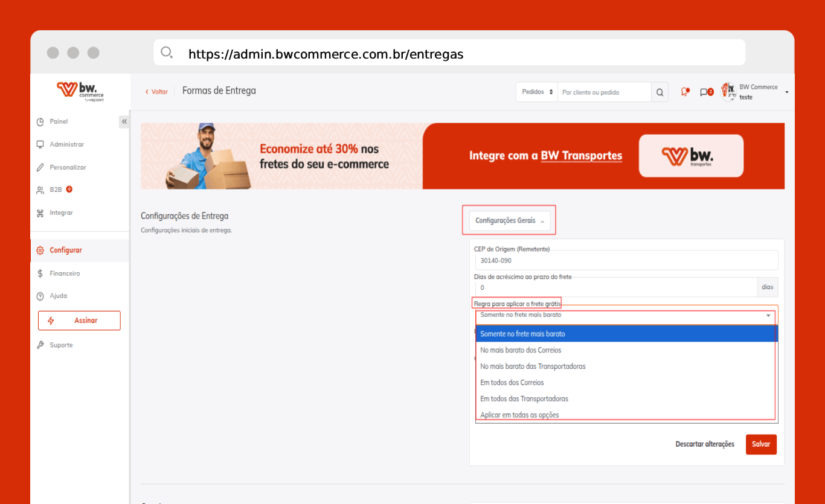825x504 pixels.
Task: Click the Configurar gear icon
Action: (40, 250)
